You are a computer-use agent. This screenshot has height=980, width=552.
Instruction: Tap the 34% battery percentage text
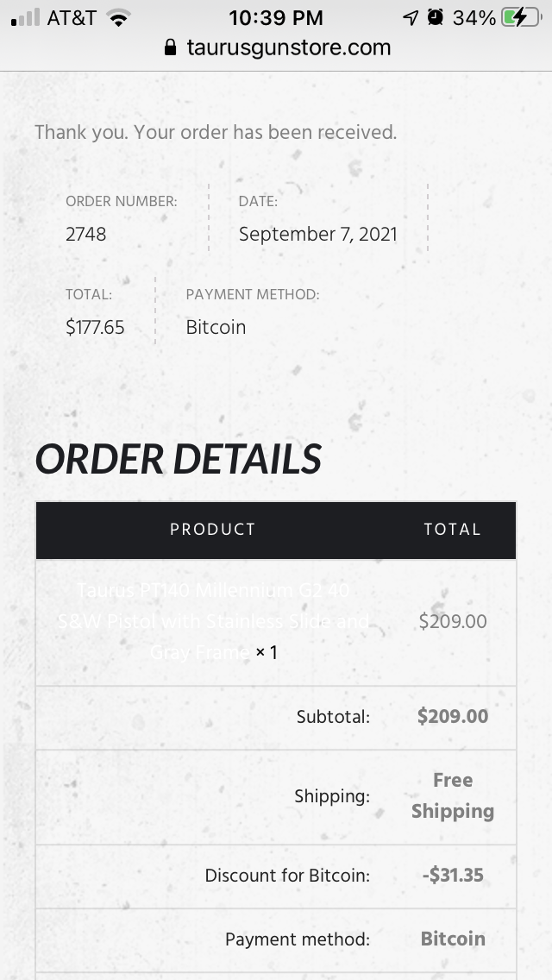pyautogui.click(x=474, y=17)
